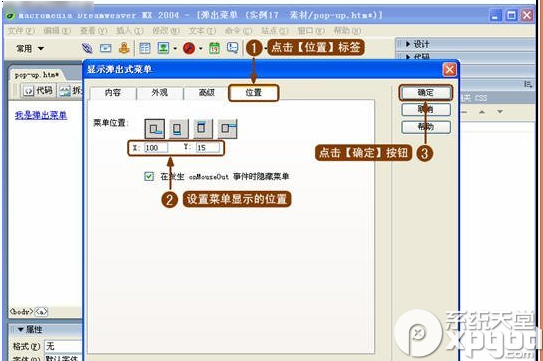Click the Insert Date calendar icon

coord(214,48)
